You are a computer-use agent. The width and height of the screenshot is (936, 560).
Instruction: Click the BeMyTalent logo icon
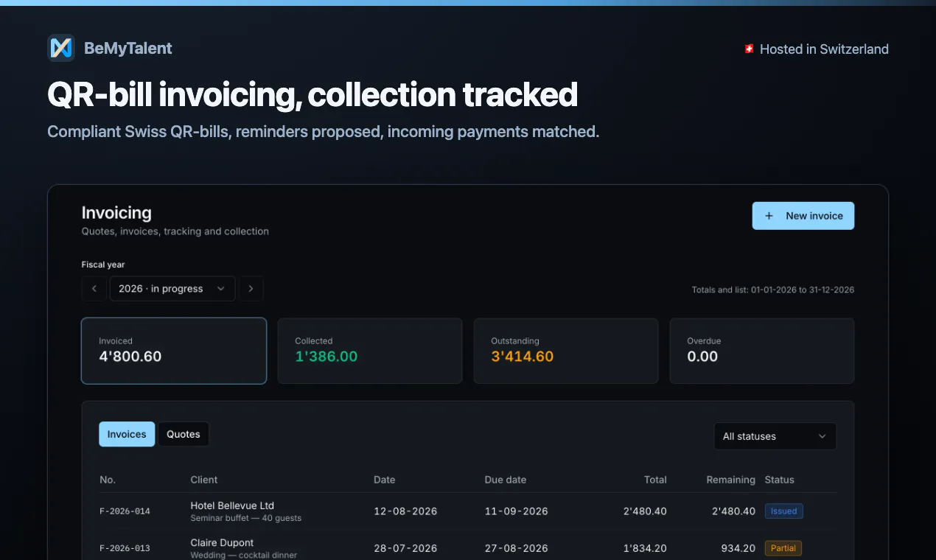click(x=61, y=48)
